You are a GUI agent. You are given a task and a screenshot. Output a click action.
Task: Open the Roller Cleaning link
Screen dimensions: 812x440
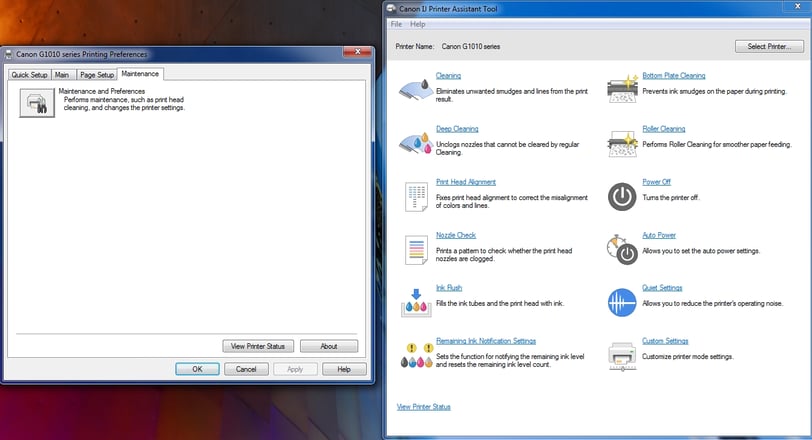664,129
